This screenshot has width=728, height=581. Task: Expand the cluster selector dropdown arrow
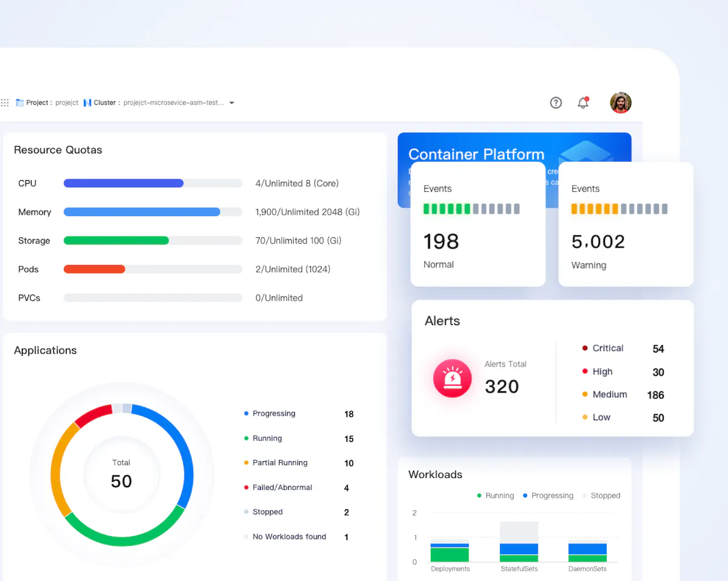point(232,103)
